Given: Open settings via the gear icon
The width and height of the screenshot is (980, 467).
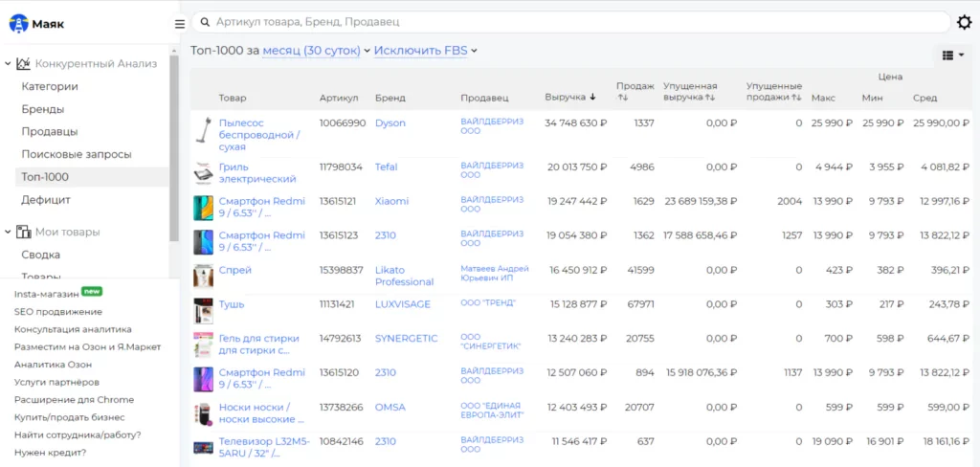Looking at the screenshot, I should [965, 23].
